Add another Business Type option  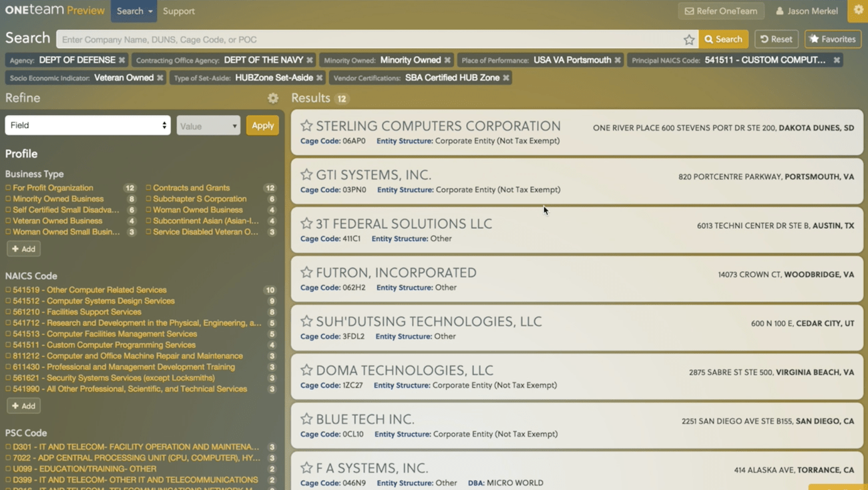[x=24, y=249]
